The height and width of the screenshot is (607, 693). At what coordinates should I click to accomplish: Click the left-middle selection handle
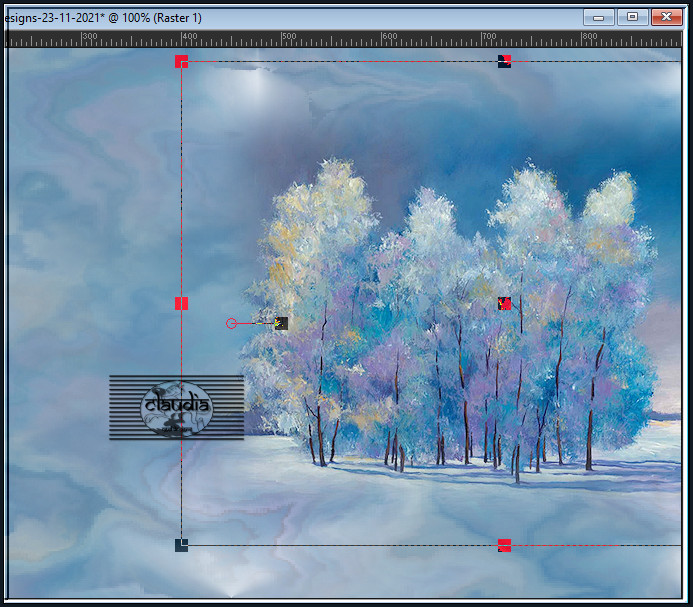click(181, 303)
